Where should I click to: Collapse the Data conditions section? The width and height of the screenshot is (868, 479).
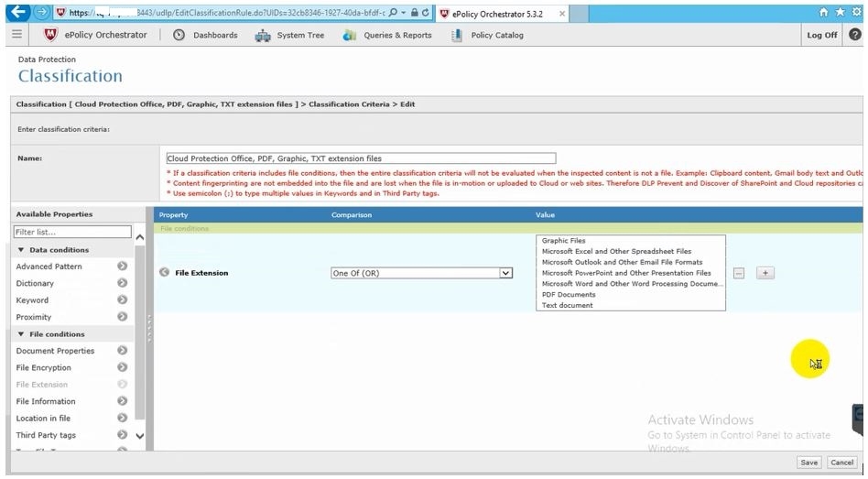click(x=21, y=250)
